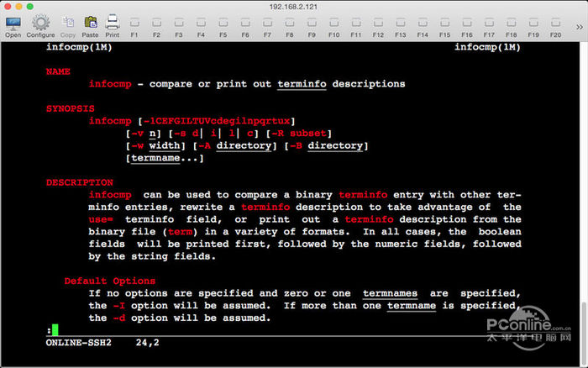Click the underlined 'termname...' argument
588x368 pixels.
[165, 158]
